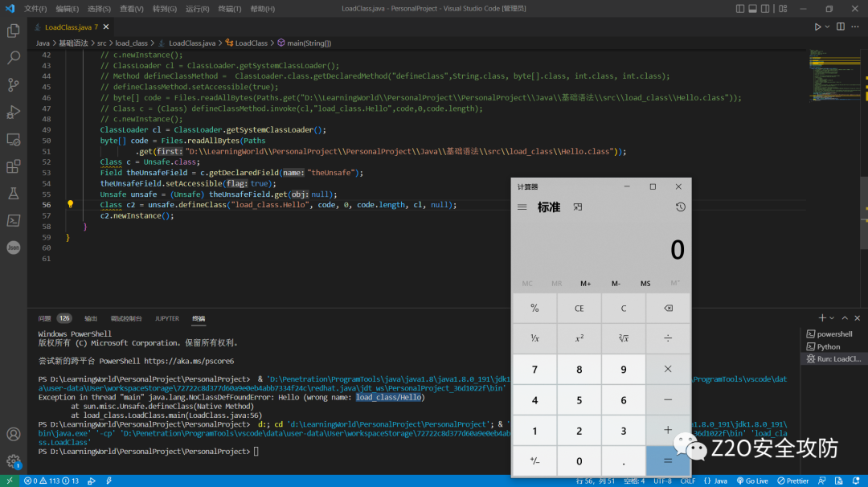This screenshot has width=868, height=487.
Task: Open the Run and Debug view
Action: 14,112
